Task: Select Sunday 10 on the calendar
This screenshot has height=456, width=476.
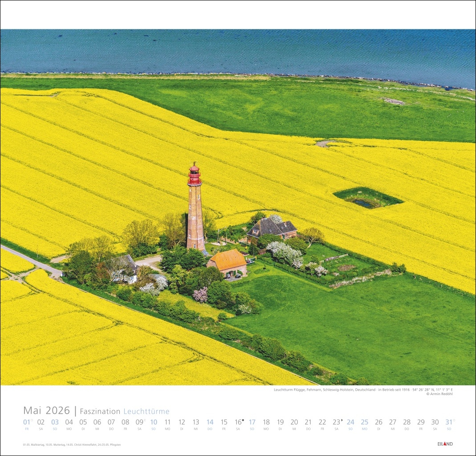Action: [x=153, y=422]
